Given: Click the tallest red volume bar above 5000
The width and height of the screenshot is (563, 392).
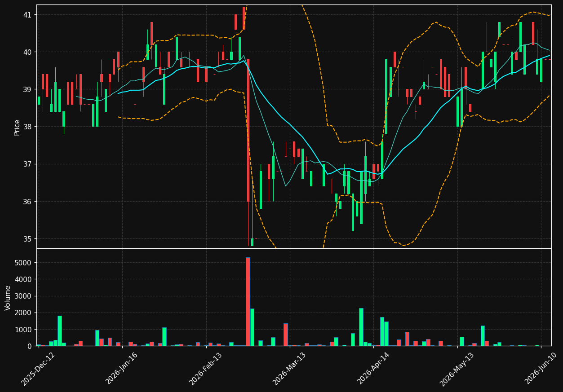Looking at the screenshot, I should click(248, 302).
